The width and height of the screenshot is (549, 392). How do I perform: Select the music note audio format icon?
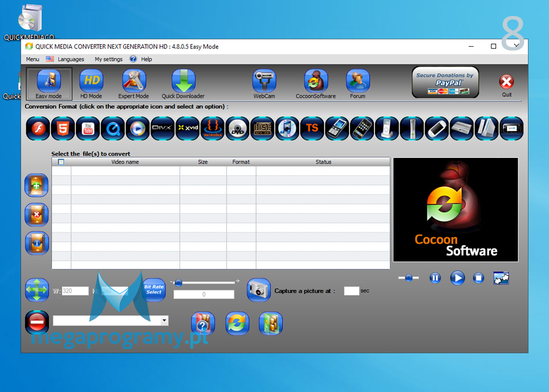287,128
